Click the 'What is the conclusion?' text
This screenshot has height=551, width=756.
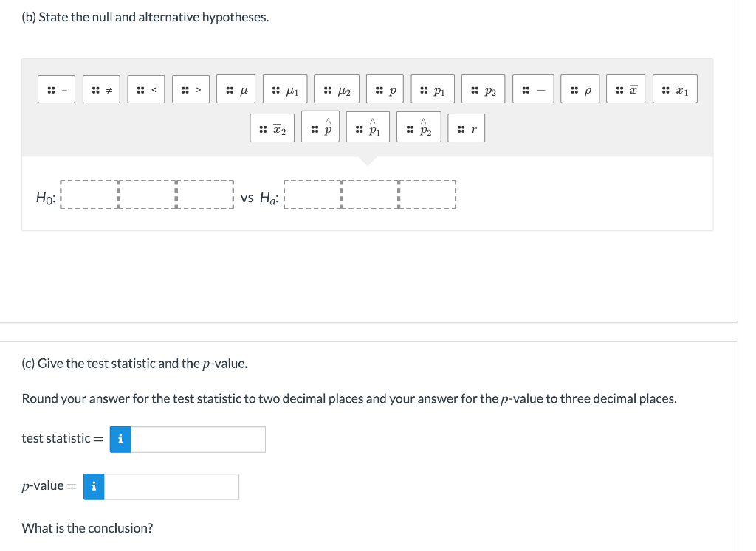point(87,528)
